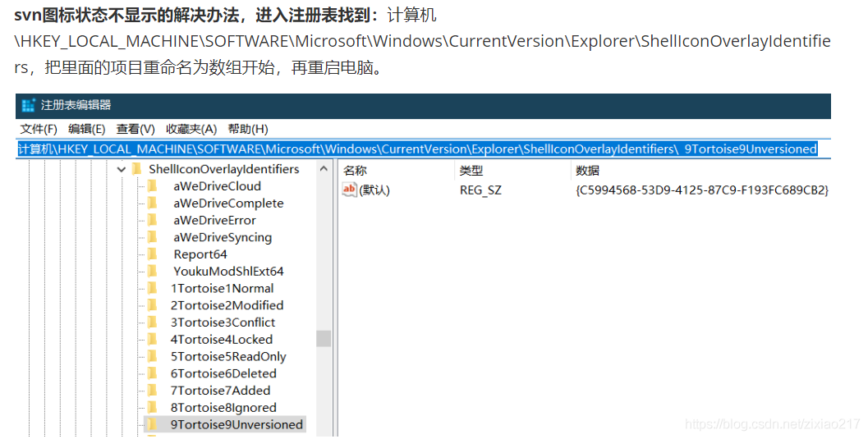The height and width of the screenshot is (439, 868).
Task: Click the 数据 column header
Action: (x=588, y=171)
